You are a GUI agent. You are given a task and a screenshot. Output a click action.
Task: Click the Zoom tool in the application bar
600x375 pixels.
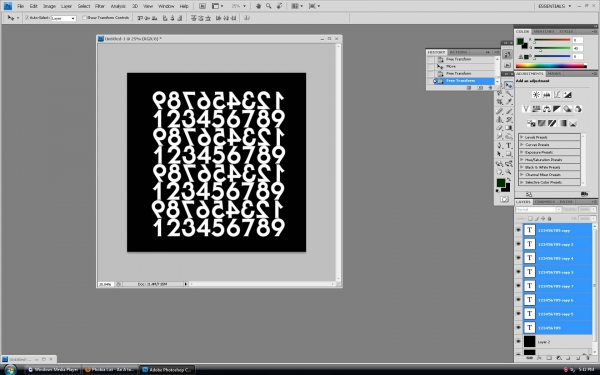click(x=269, y=6)
